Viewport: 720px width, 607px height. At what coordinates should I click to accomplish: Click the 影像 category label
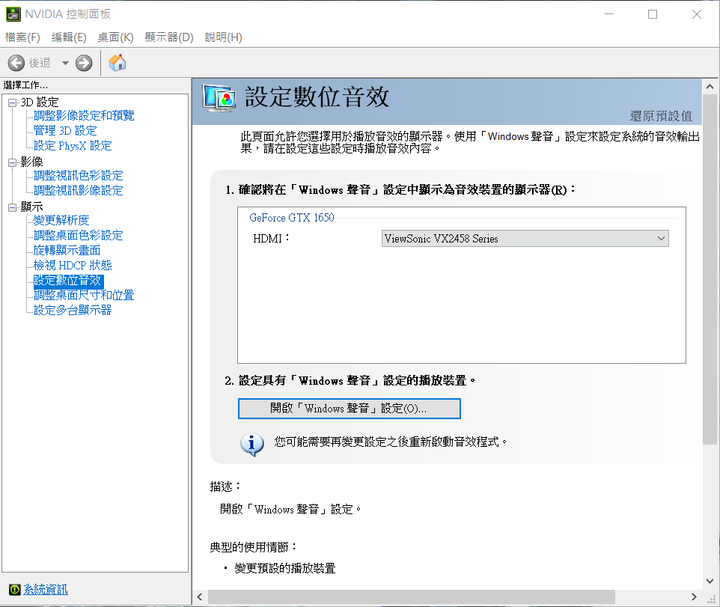coord(32,162)
